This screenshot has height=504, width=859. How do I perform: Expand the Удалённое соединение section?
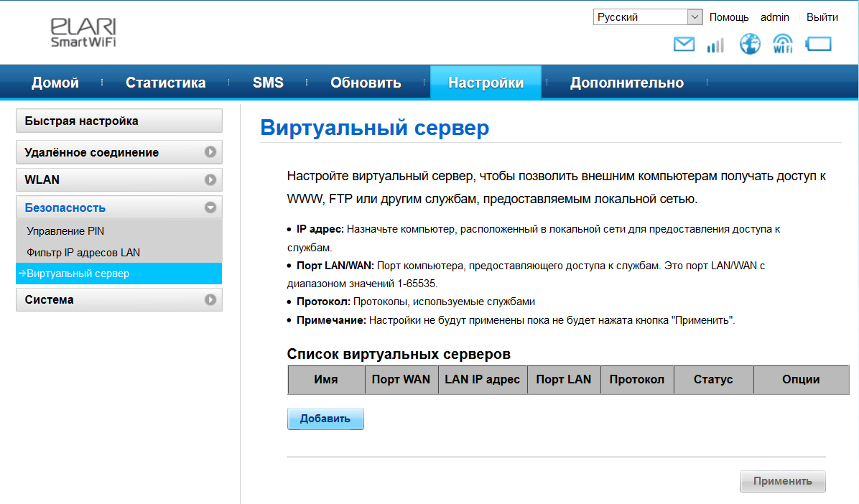point(119,152)
